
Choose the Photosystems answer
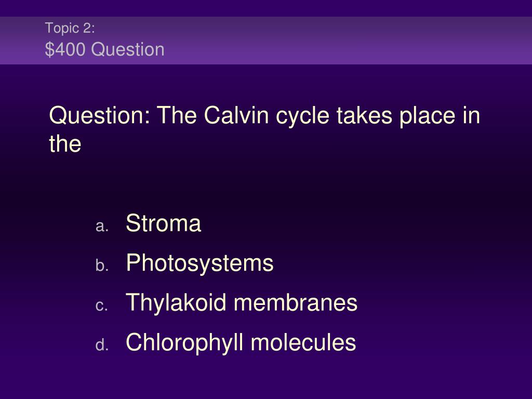(x=199, y=263)
